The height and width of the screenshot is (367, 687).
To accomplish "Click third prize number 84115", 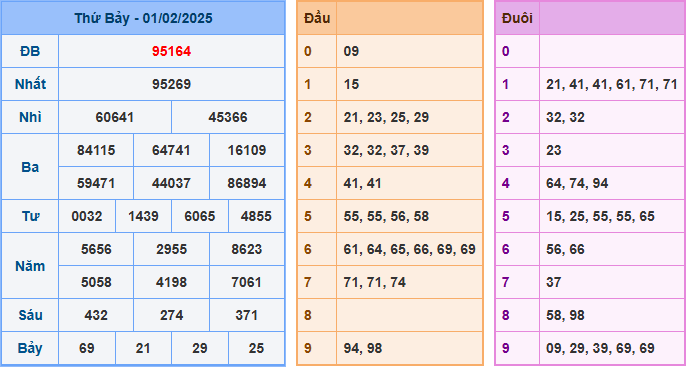I will tap(96, 150).
